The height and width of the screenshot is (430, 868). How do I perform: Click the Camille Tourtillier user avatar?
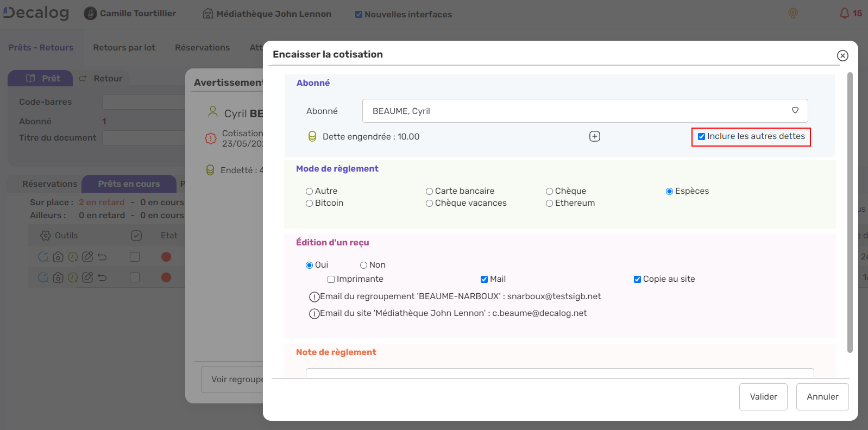[90, 14]
